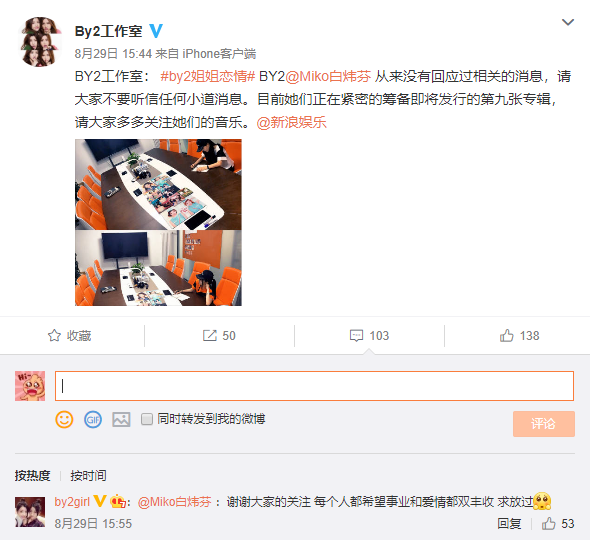Insert a GIF via the GIF icon
The image size is (590, 540).
coord(93,420)
